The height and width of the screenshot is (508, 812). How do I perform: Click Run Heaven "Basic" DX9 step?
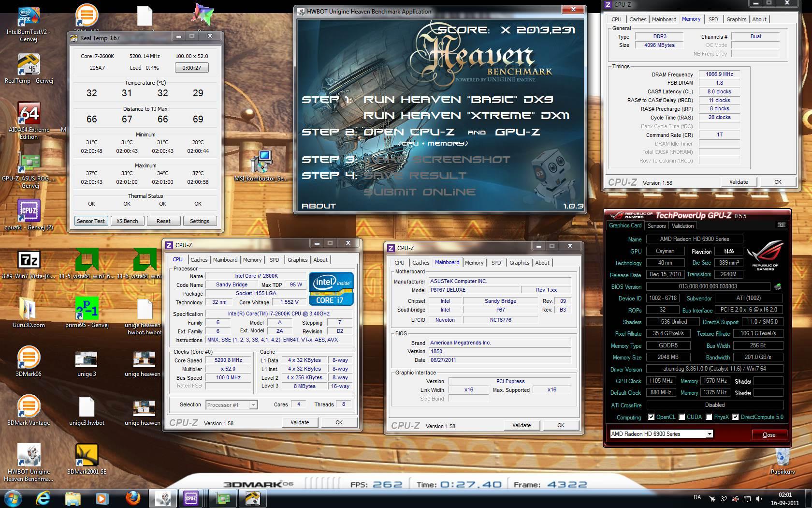pyautogui.click(x=458, y=100)
